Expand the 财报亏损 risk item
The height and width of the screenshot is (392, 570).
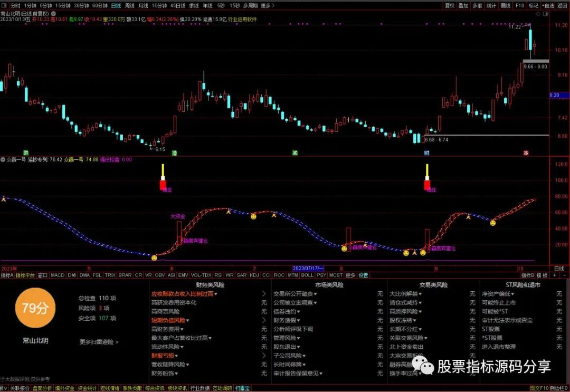point(164,356)
